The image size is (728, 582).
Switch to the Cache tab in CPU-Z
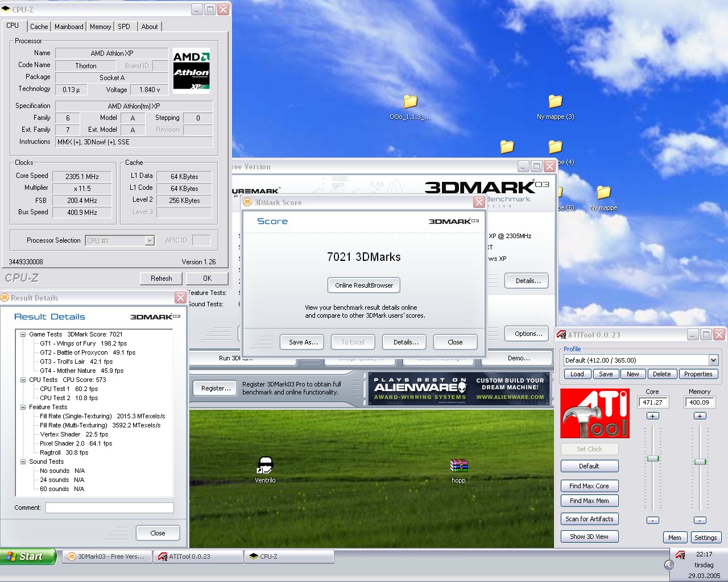39,27
